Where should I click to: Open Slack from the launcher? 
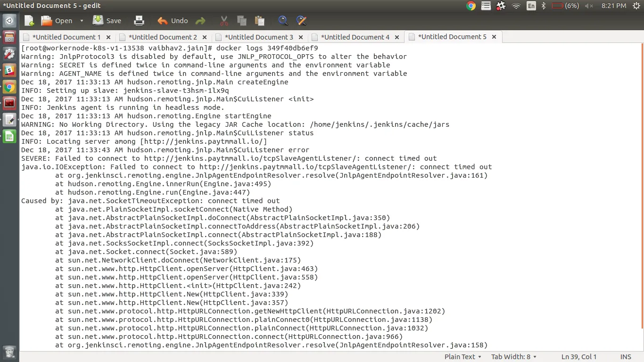click(x=9, y=70)
